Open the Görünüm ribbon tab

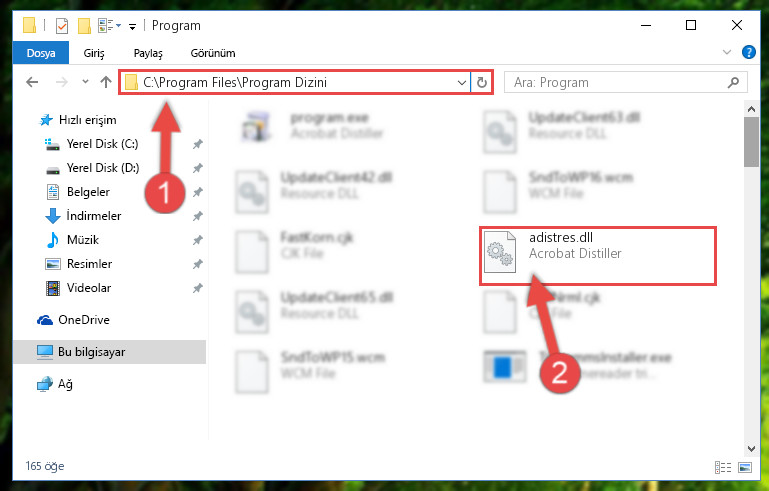[213, 53]
